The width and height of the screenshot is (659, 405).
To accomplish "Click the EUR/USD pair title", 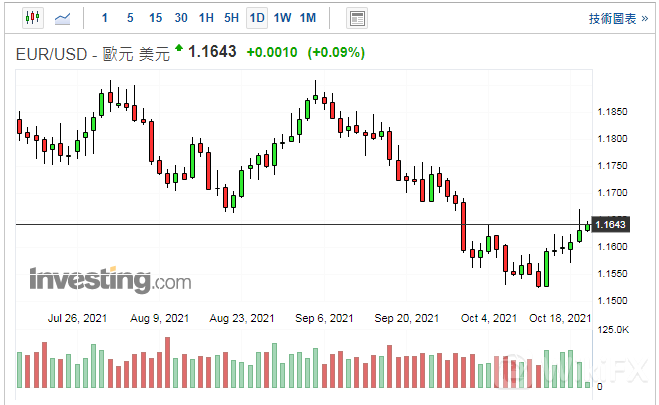I will [93, 54].
